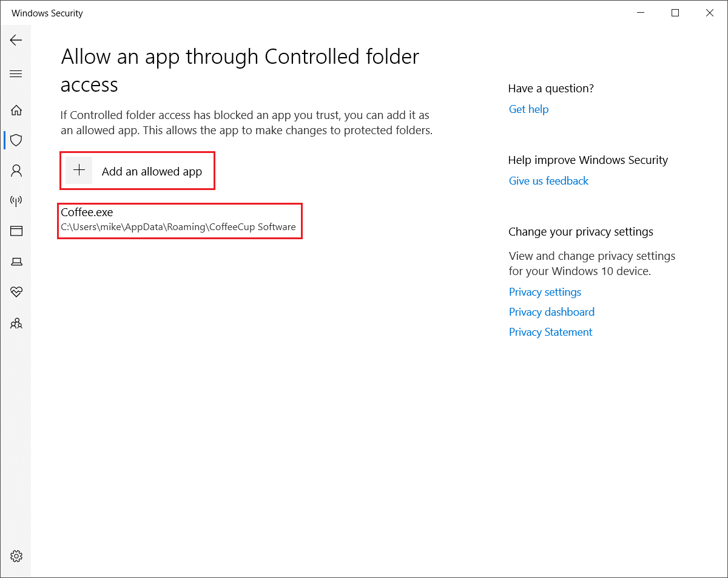This screenshot has height=578, width=728.
Task: Open Give us feedback link
Action: pyautogui.click(x=548, y=181)
